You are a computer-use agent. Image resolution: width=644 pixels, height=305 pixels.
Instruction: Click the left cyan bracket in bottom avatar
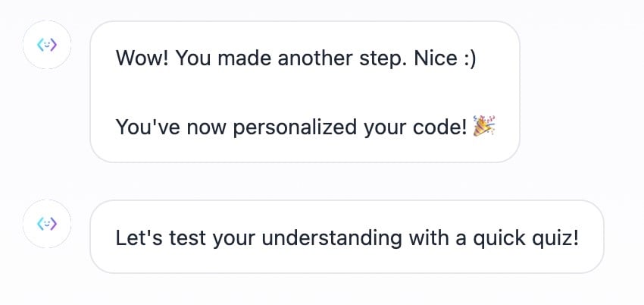39,224
